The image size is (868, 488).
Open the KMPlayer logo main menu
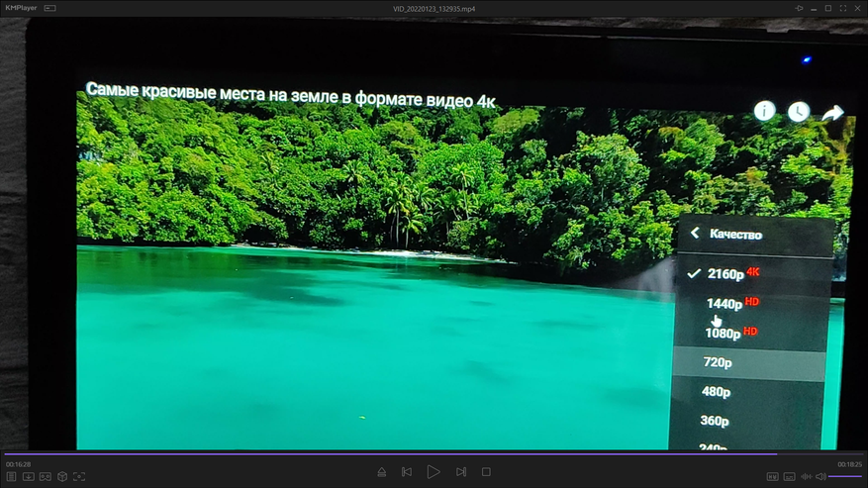[20, 8]
